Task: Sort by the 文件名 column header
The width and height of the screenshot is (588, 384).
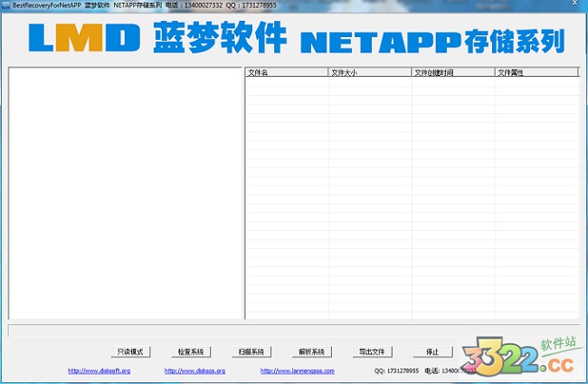Action: (x=287, y=72)
